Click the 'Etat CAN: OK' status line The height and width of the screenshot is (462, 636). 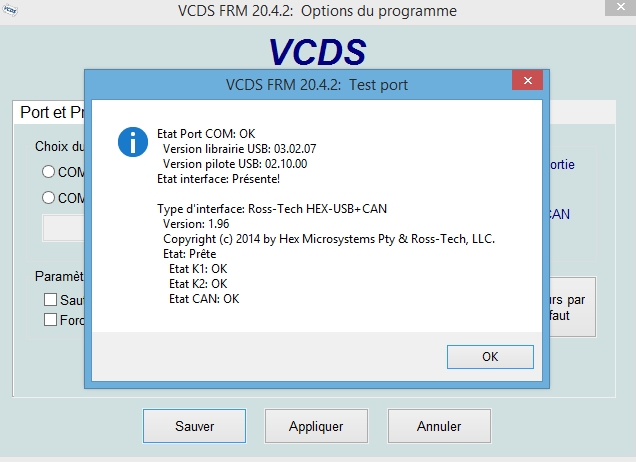(204, 298)
